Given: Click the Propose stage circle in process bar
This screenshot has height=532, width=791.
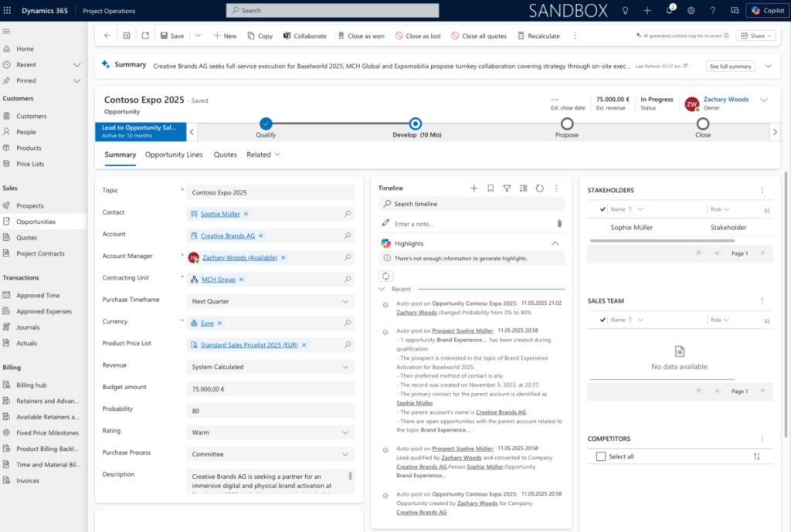Looking at the screenshot, I should pos(567,124).
